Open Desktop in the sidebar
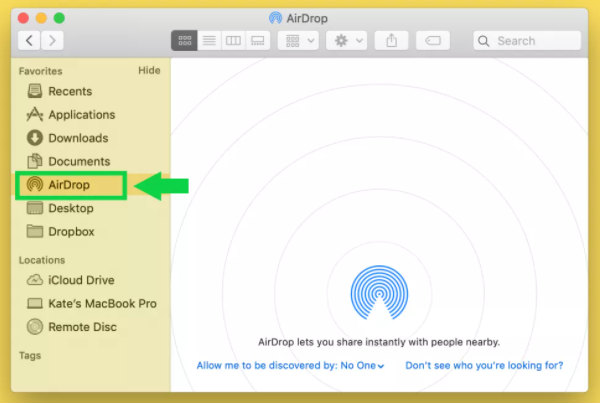Viewport: 600px width, 404px height. click(90, 208)
